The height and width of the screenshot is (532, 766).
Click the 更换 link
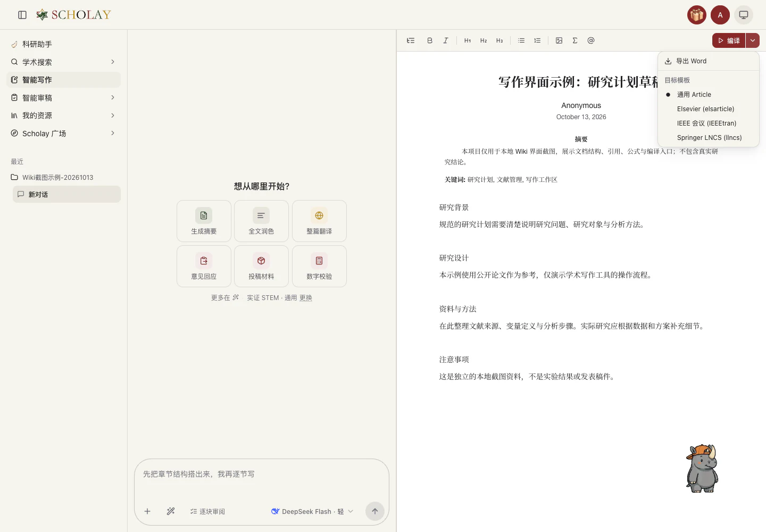[306, 298]
